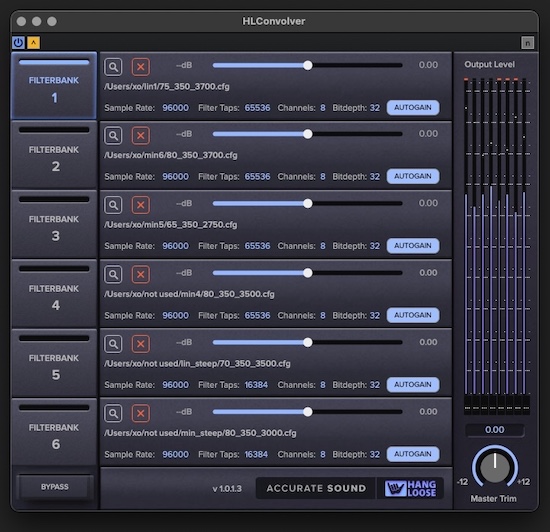Click gain slider of 80_350_3700.cfg row

pos(307,134)
